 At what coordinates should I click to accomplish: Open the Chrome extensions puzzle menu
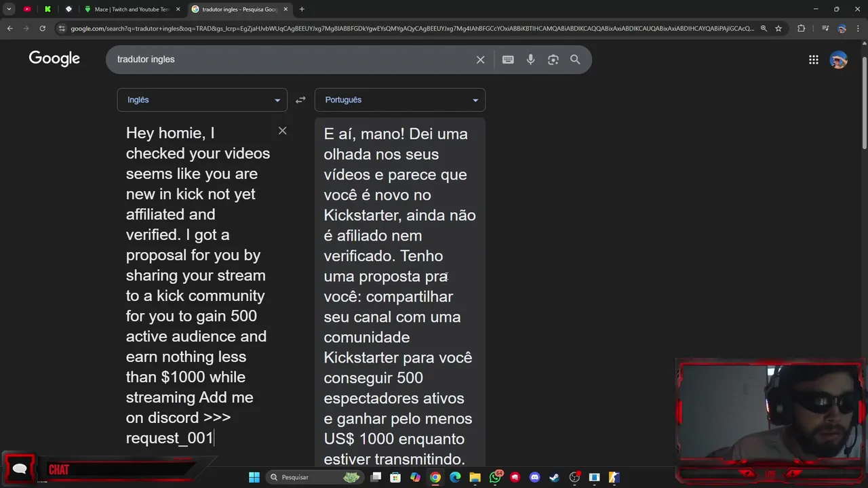802,28
